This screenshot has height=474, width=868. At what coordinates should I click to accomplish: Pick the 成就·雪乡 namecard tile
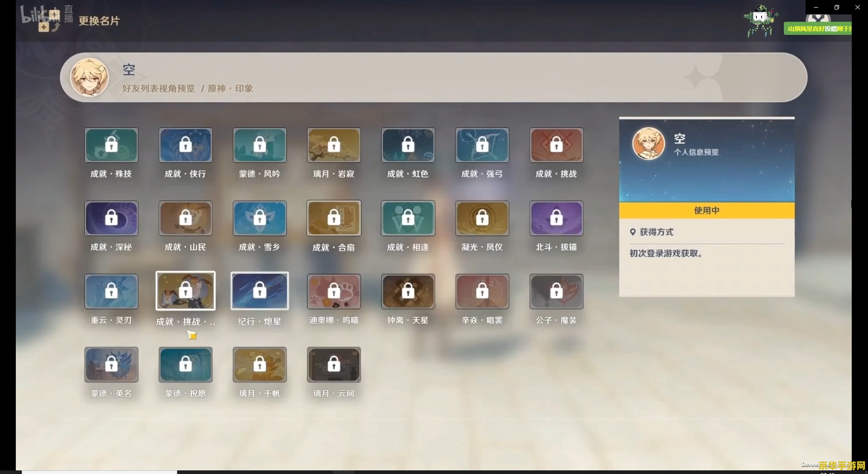tap(259, 218)
